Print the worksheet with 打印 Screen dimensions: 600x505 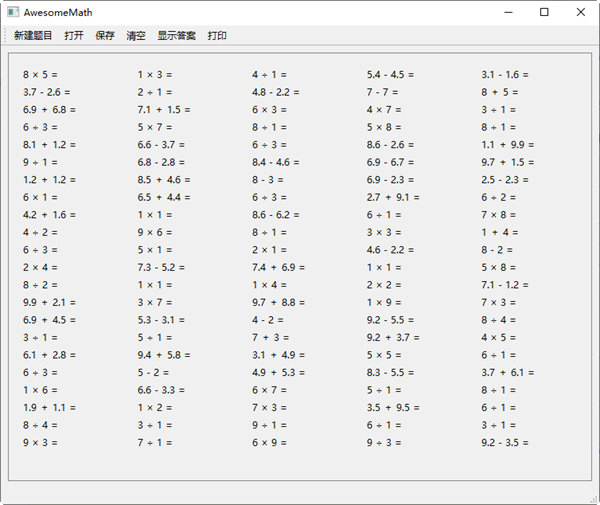tap(217, 36)
